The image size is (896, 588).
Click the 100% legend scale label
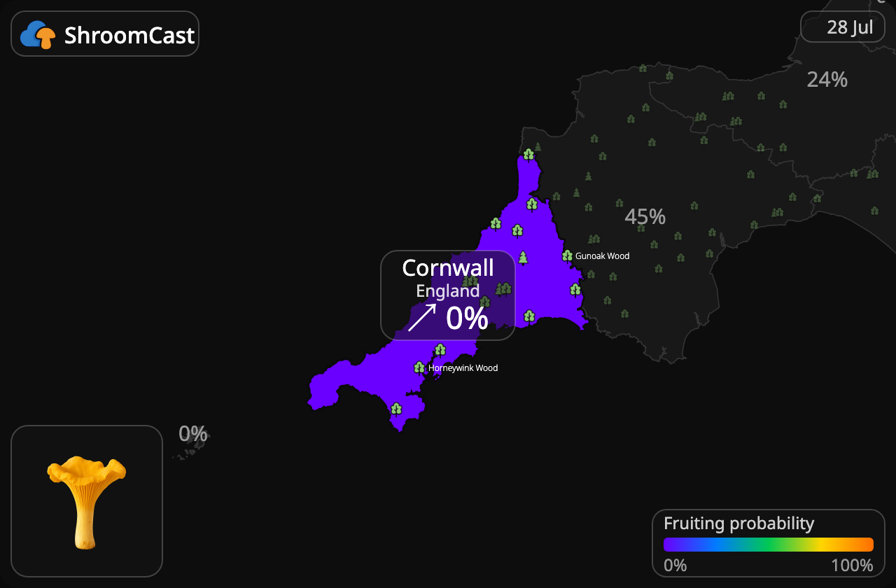click(x=852, y=565)
